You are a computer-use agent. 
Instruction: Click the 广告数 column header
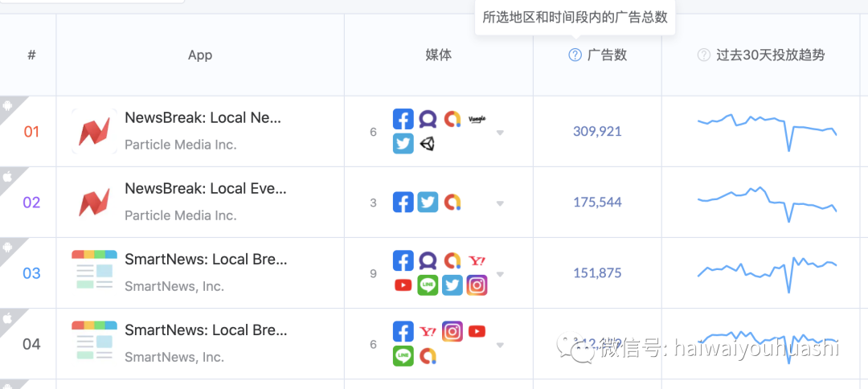tap(607, 55)
